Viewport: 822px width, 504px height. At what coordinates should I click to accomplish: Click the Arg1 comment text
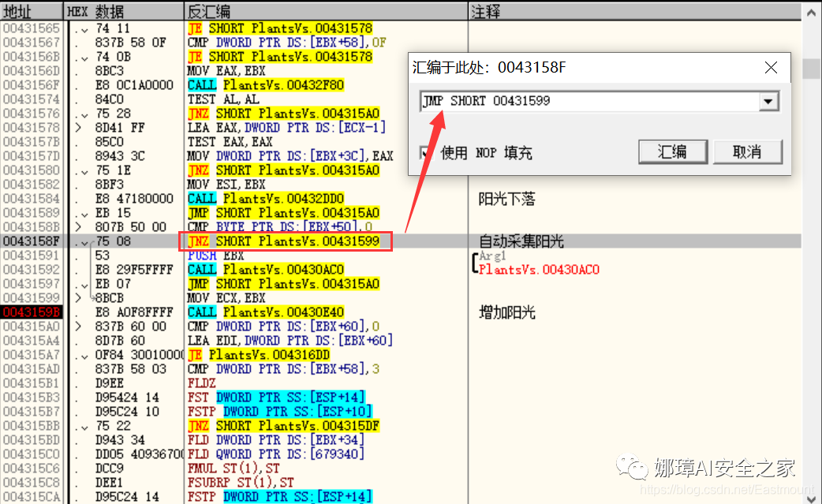(x=492, y=256)
